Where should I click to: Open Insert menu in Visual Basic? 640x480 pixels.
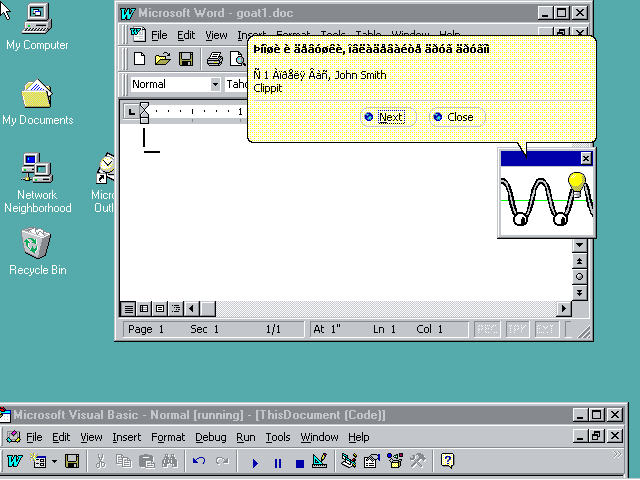pyautogui.click(x=127, y=438)
